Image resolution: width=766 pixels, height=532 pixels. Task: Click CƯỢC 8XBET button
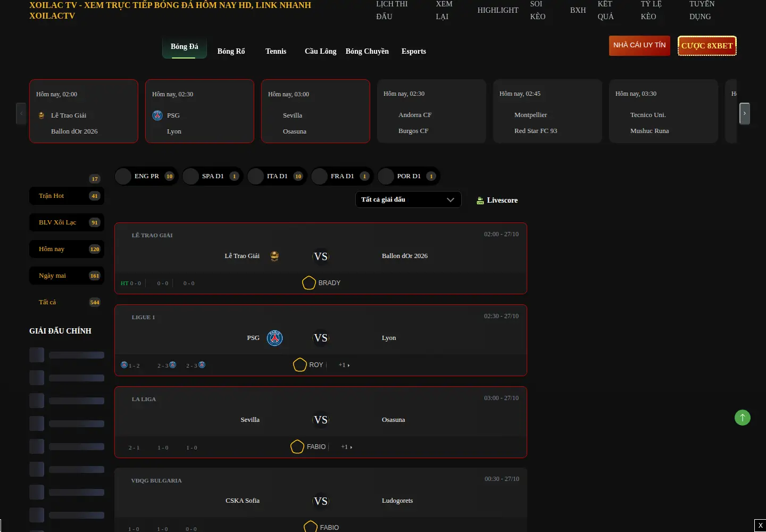click(x=707, y=46)
